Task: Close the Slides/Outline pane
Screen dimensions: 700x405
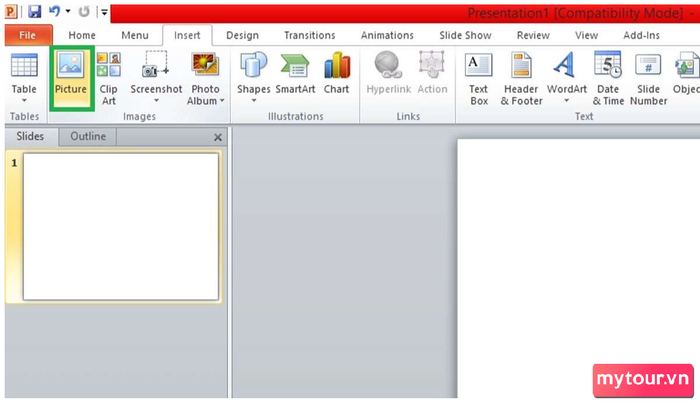Action: [x=218, y=138]
